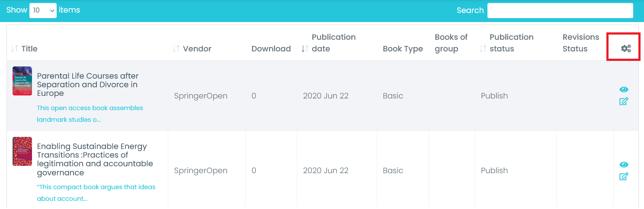
Task: Click the Revisions Status column header
Action: [x=580, y=43]
